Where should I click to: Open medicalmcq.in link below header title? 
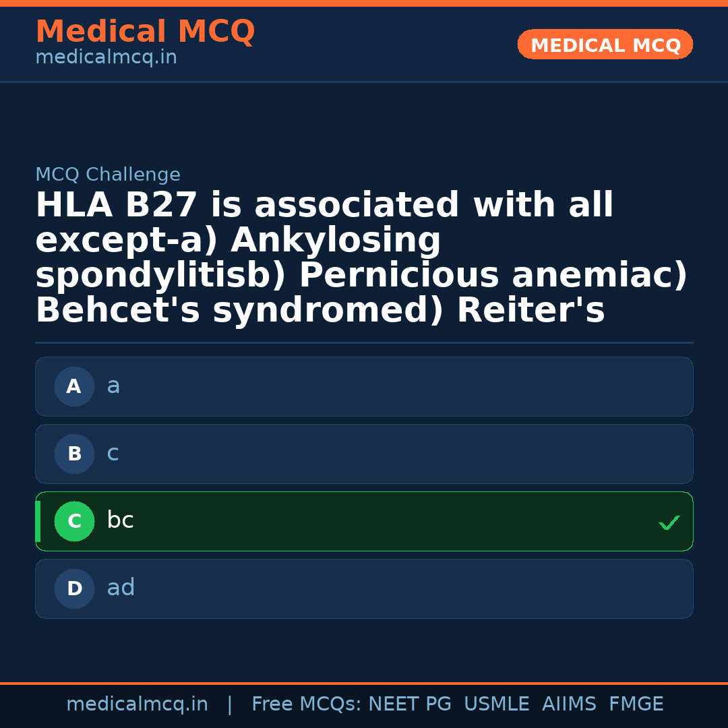[106, 58]
